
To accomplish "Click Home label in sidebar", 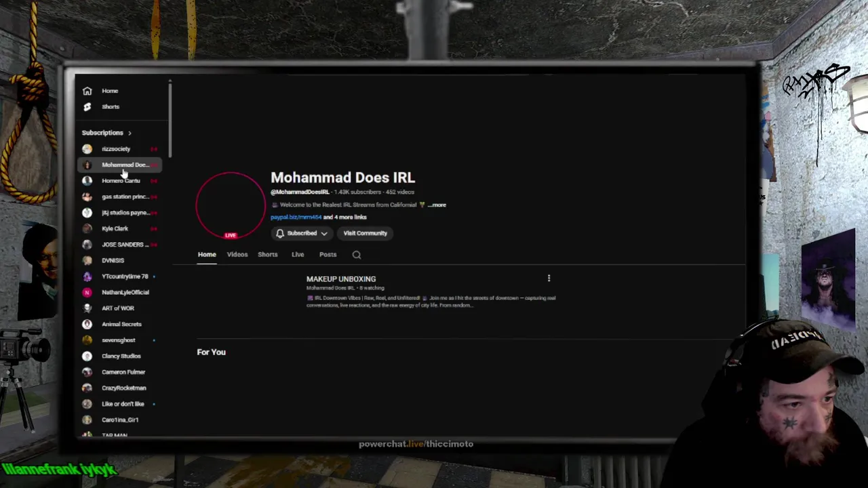I will (110, 91).
